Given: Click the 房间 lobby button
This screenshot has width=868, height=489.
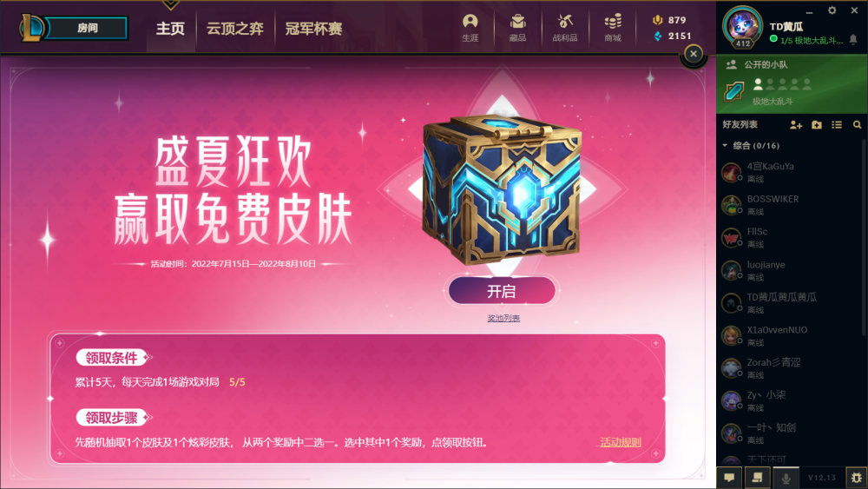Looking at the screenshot, I should pos(87,28).
